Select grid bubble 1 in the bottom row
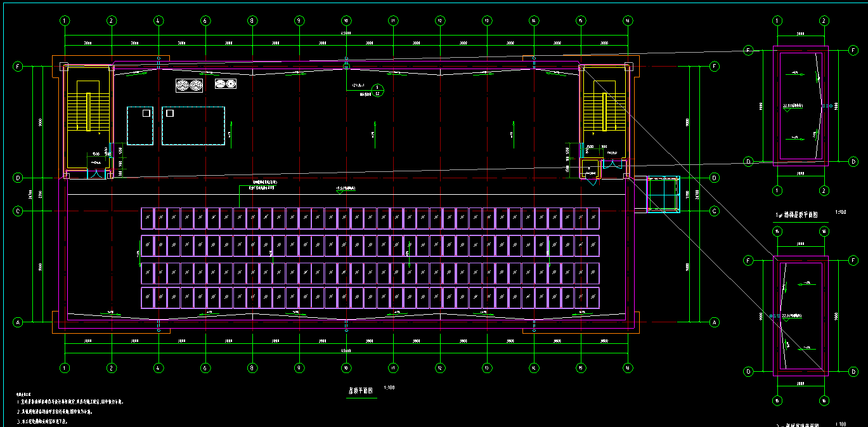868x427 pixels. click(x=65, y=368)
